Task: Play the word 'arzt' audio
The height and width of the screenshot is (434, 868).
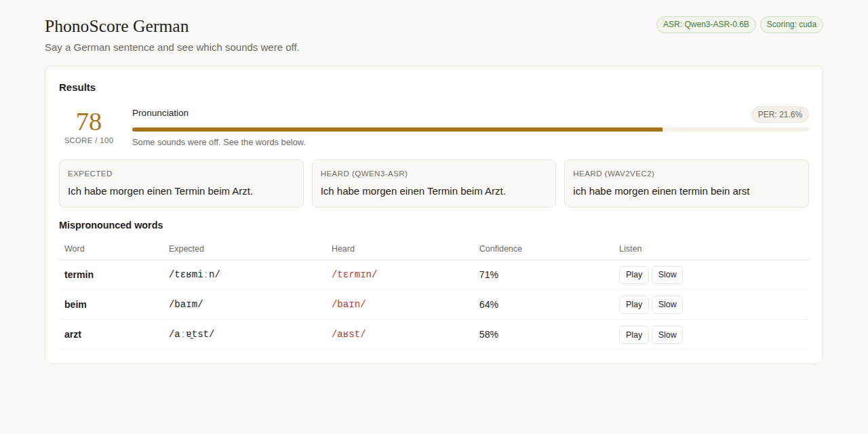Action: (x=634, y=334)
